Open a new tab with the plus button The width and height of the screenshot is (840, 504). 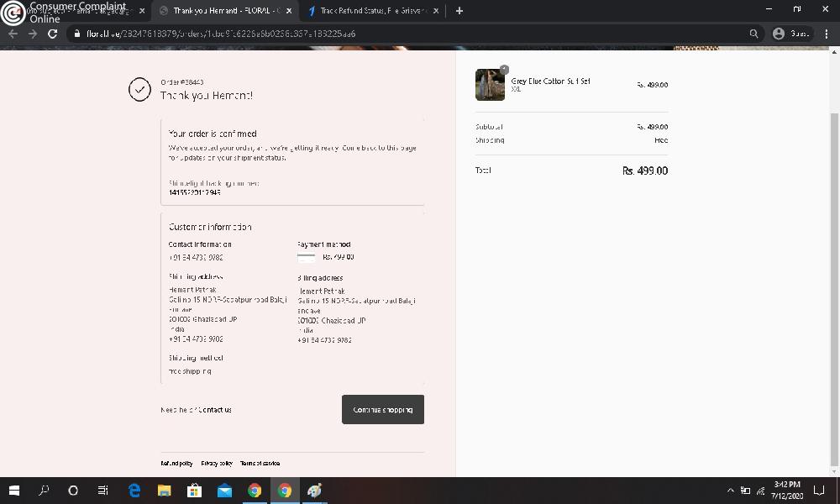pos(459,11)
